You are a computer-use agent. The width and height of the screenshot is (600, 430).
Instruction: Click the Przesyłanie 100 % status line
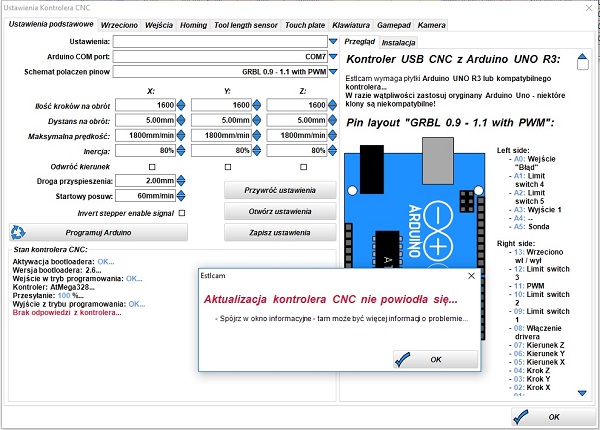point(48,296)
